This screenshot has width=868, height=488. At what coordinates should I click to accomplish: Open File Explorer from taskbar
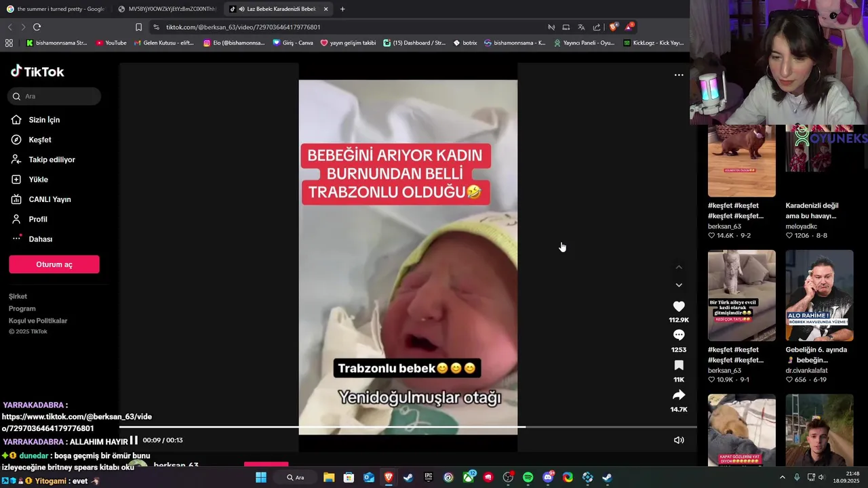click(329, 477)
